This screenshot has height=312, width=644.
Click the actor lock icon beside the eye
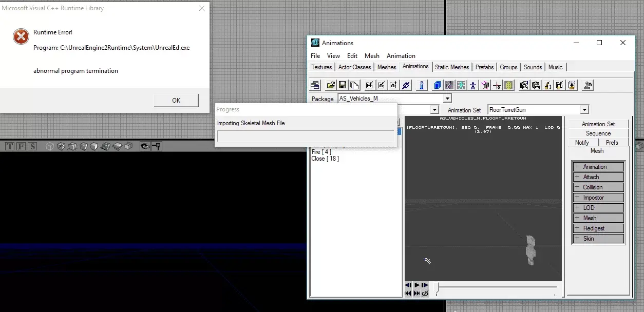click(x=156, y=146)
